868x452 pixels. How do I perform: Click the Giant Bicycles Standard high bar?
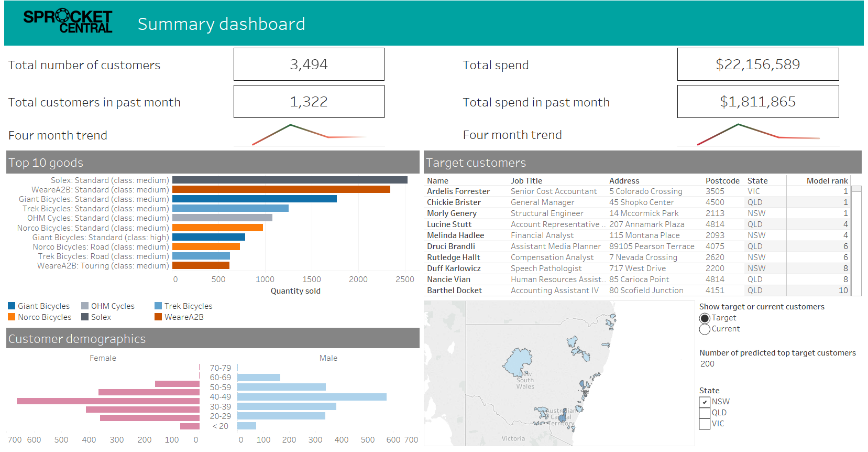coord(208,237)
